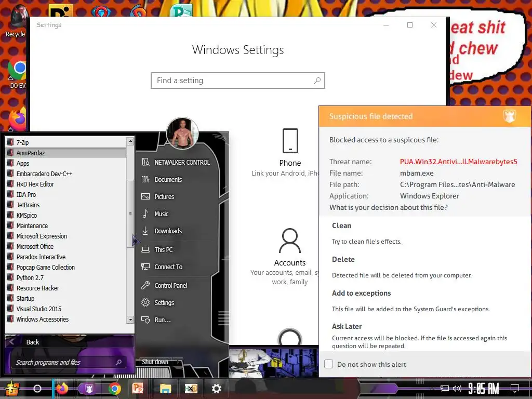Screen dimensions: 532x399
Task: Open the notification center icon
Action: pos(515,389)
